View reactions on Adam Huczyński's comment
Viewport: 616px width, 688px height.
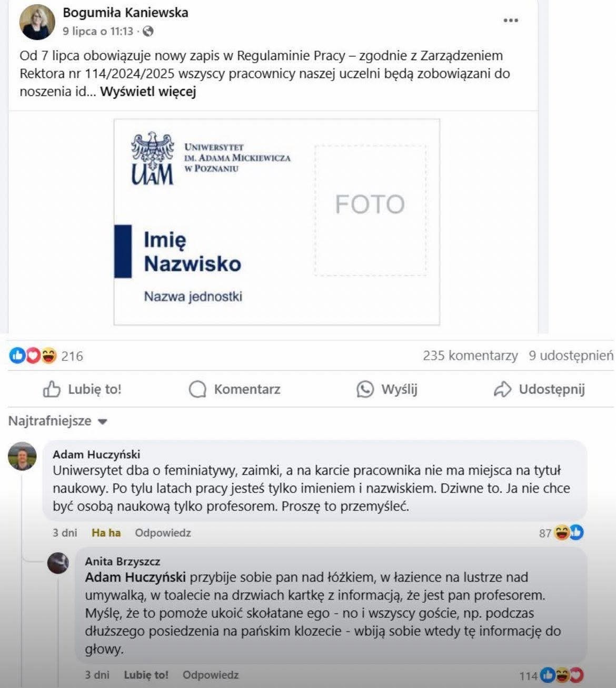point(562,533)
